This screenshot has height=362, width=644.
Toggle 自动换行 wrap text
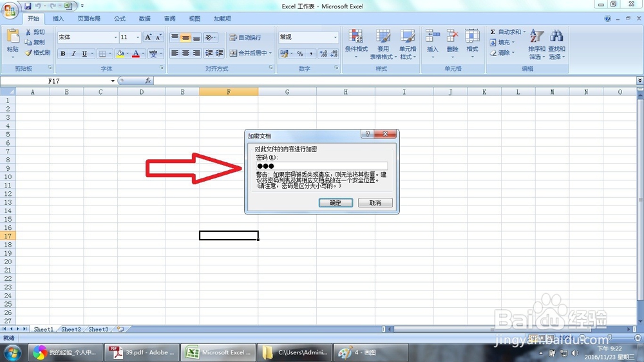[245, 37]
